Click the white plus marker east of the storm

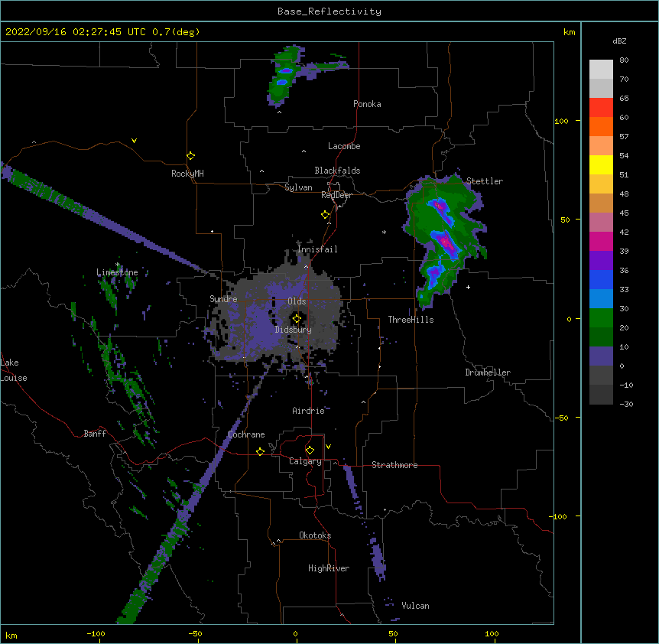coord(468,287)
